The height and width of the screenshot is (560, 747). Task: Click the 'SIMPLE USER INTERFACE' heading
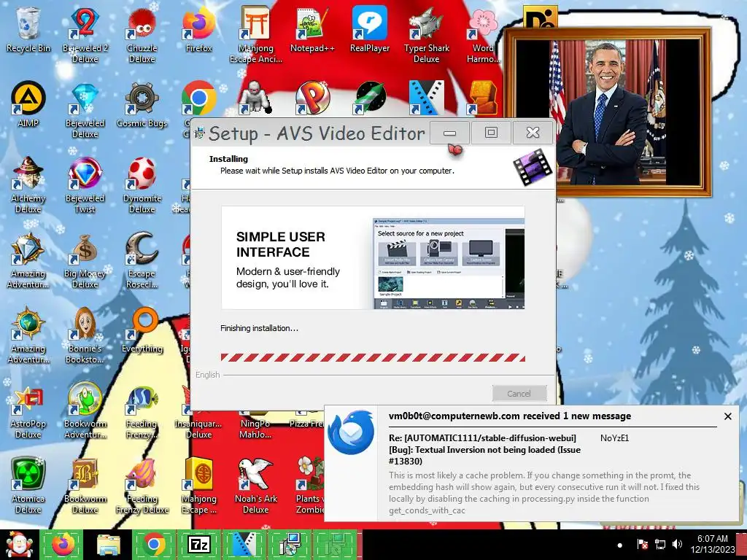(281, 244)
